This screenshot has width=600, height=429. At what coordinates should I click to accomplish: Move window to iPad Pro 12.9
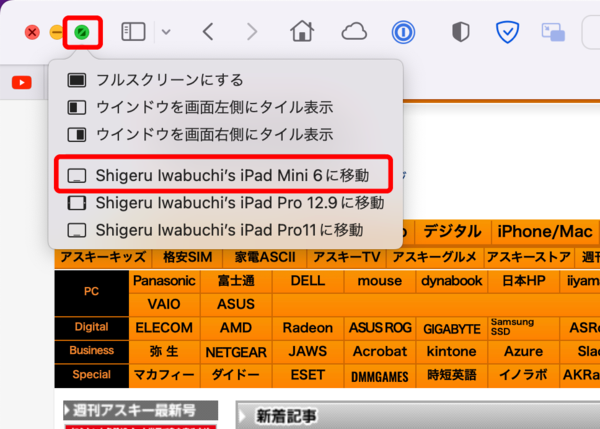tap(226, 203)
